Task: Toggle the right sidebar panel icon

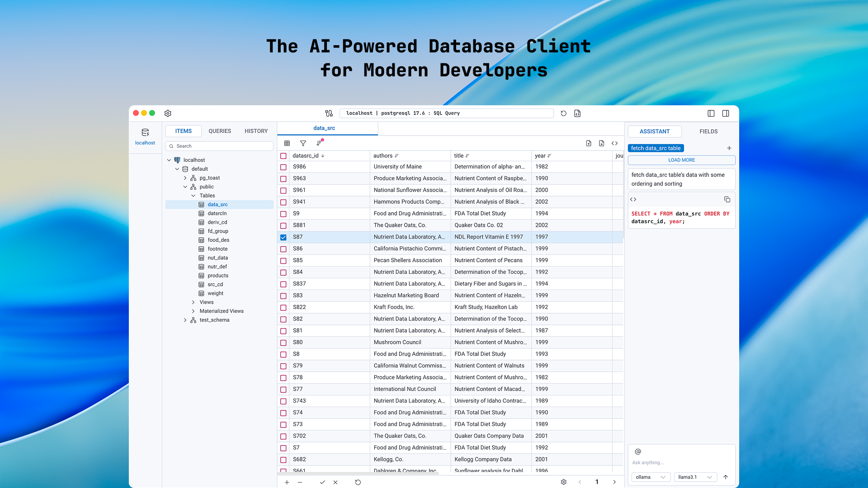Action: coord(726,113)
